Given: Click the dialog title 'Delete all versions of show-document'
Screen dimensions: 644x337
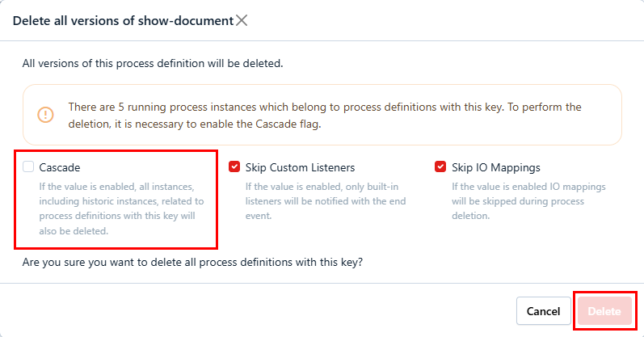Looking at the screenshot, I should 121,20.
